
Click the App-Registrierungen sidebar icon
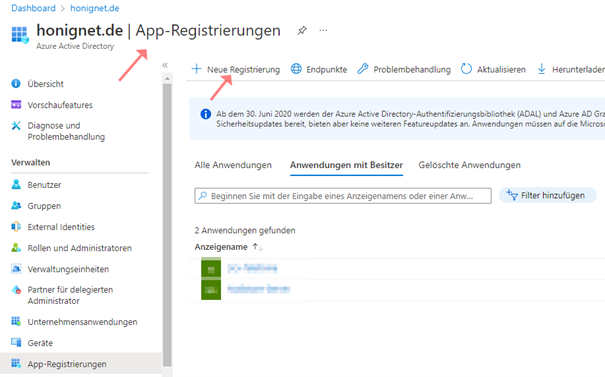point(16,363)
